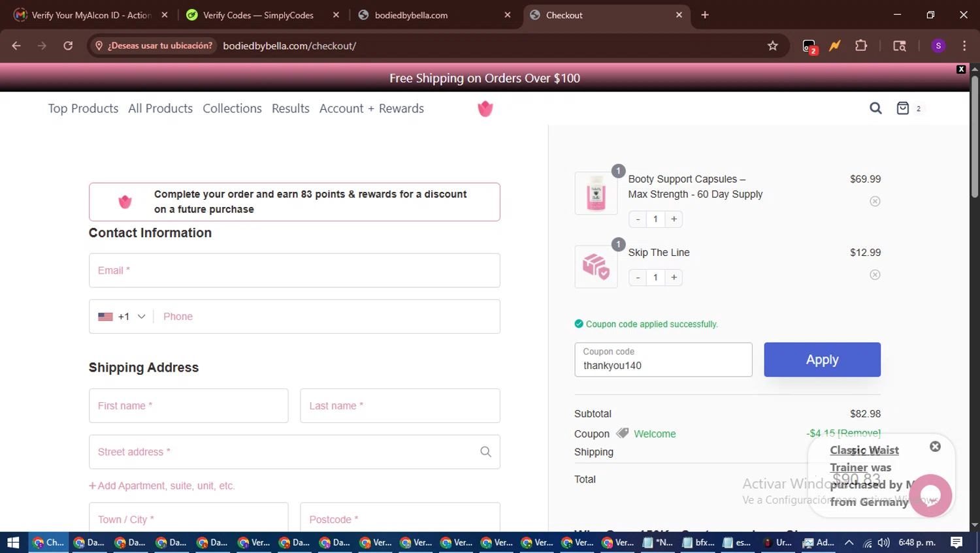Close the free shipping banner

(960, 69)
